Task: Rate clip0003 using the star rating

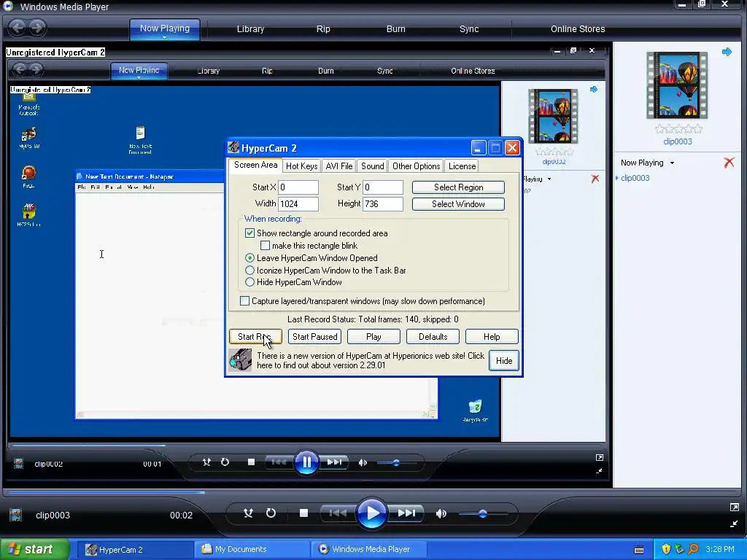Action: [678, 128]
